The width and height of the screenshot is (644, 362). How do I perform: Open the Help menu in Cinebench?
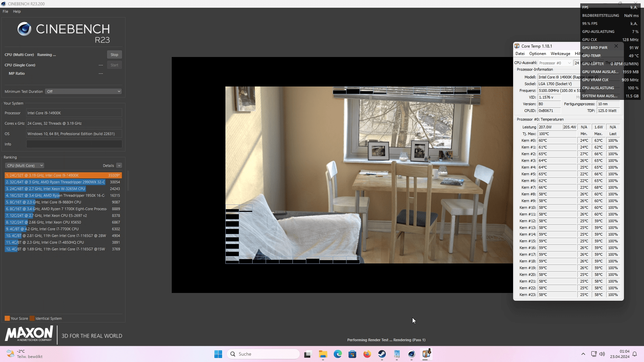tap(17, 11)
